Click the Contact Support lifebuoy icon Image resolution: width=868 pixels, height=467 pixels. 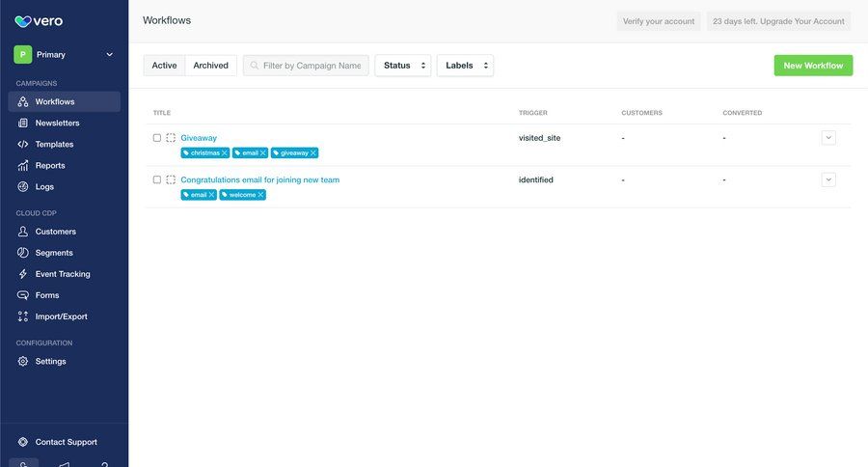[23, 442]
